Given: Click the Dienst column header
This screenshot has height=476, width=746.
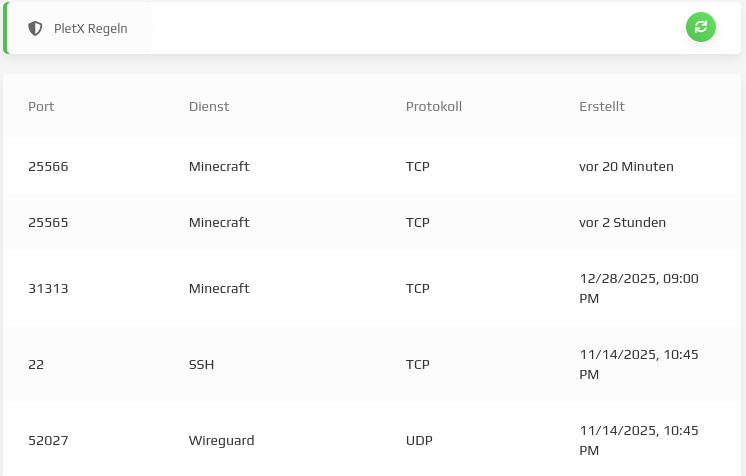Looking at the screenshot, I should click(x=209, y=106).
